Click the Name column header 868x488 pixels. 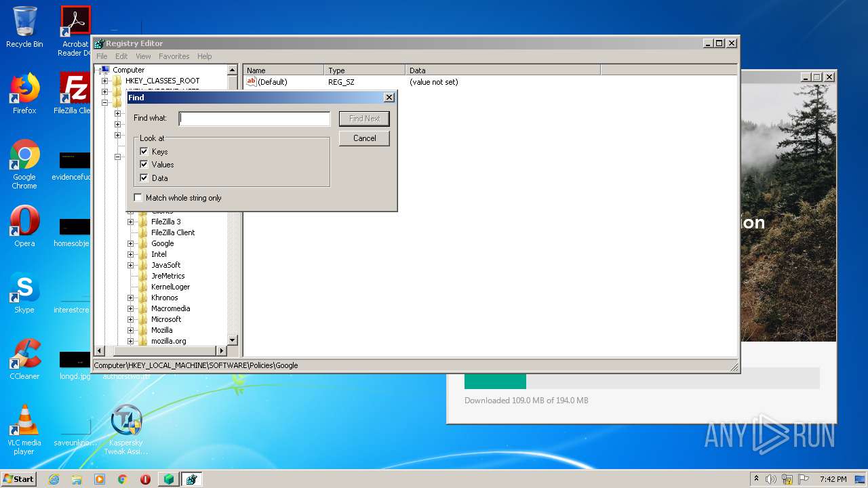[x=283, y=70]
